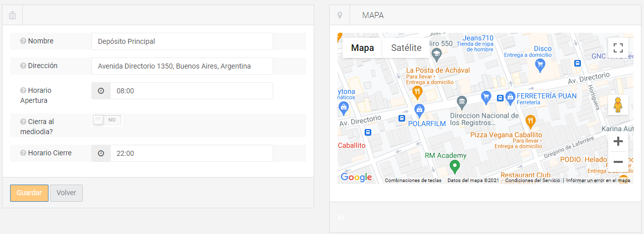The image size is (644, 234).
Task: Zoom out on the map
Action: (x=618, y=162)
